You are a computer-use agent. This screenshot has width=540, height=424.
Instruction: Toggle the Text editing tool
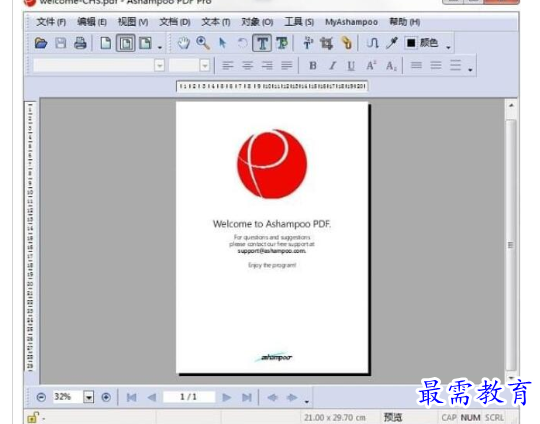(x=262, y=43)
